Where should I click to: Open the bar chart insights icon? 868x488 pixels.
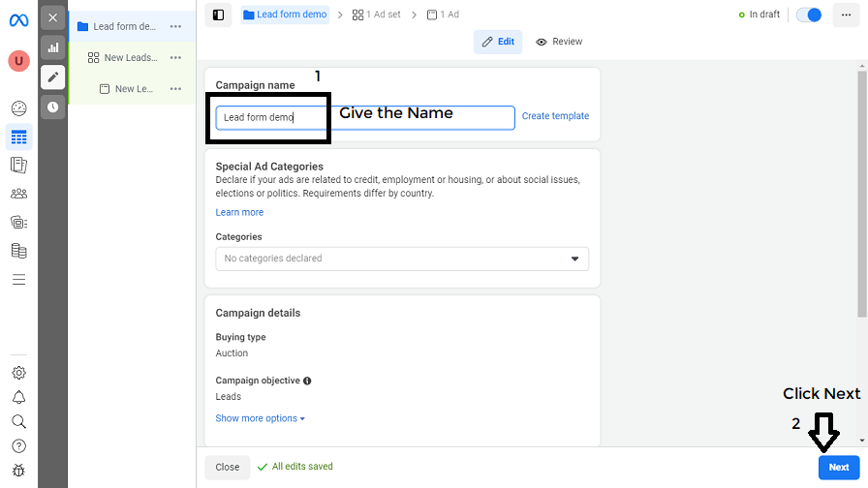tap(52, 47)
